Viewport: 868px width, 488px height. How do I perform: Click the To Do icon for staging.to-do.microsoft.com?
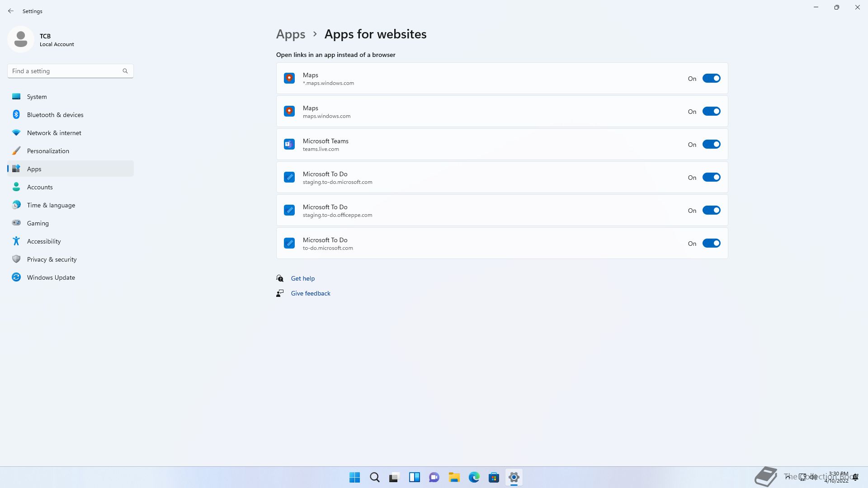289,177
